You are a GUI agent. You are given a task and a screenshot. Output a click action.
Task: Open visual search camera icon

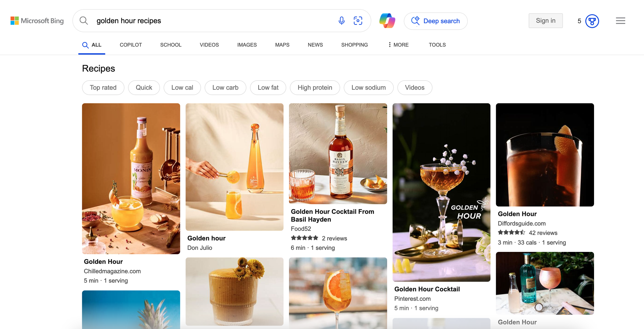click(358, 21)
